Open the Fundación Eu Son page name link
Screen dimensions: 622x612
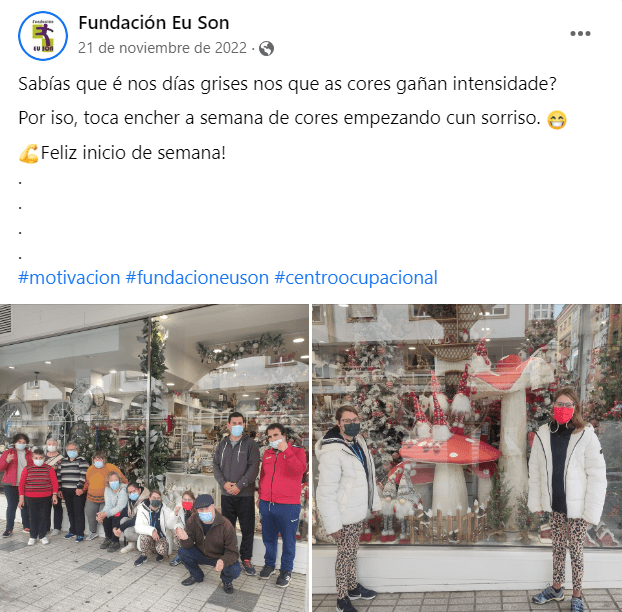tap(154, 23)
